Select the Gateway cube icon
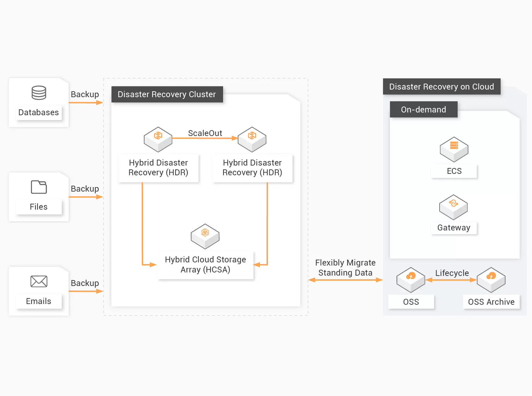The image size is (532, 396). (x=453, y=207)
